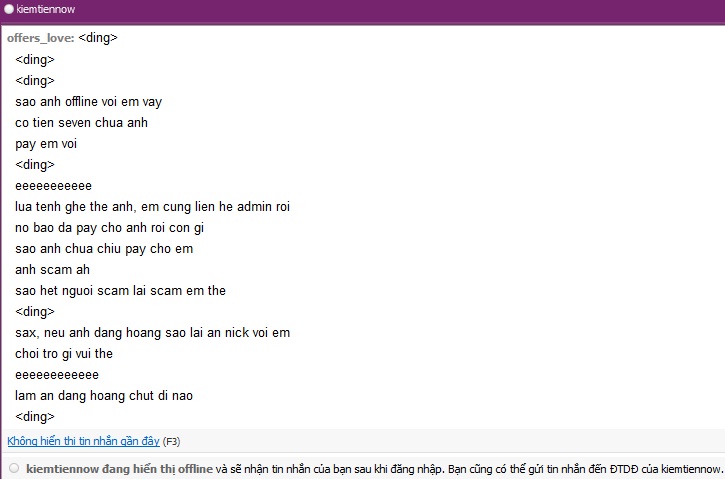Click the message starting "lua tenh ghe the anh"
The width and height of the screenshot is (725, 480).
point(152,206)
